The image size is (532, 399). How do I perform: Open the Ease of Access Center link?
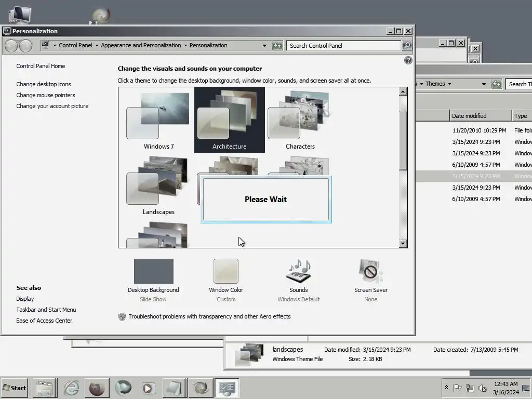pos(44,321)
